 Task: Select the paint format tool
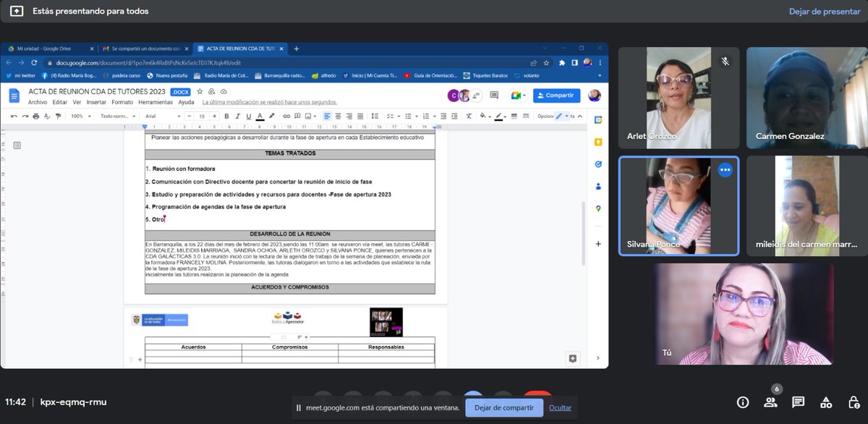pos(59,116)
